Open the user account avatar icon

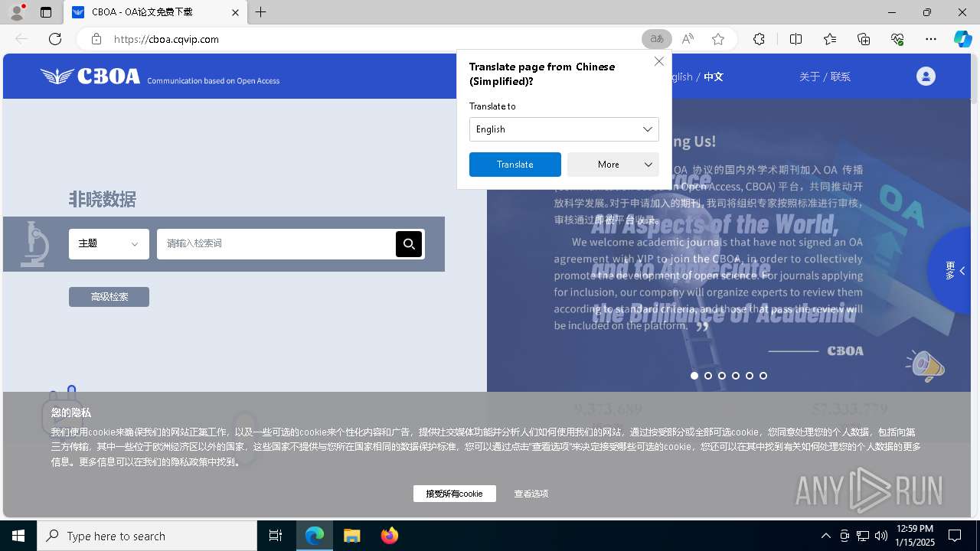[x=926, y=77]
